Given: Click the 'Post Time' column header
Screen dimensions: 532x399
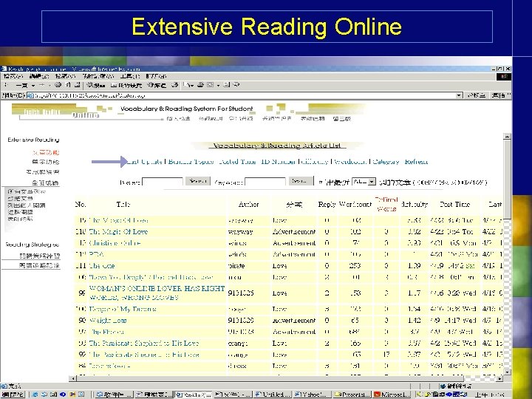Looking at the screenshot, I should click(x=454, y=204).
